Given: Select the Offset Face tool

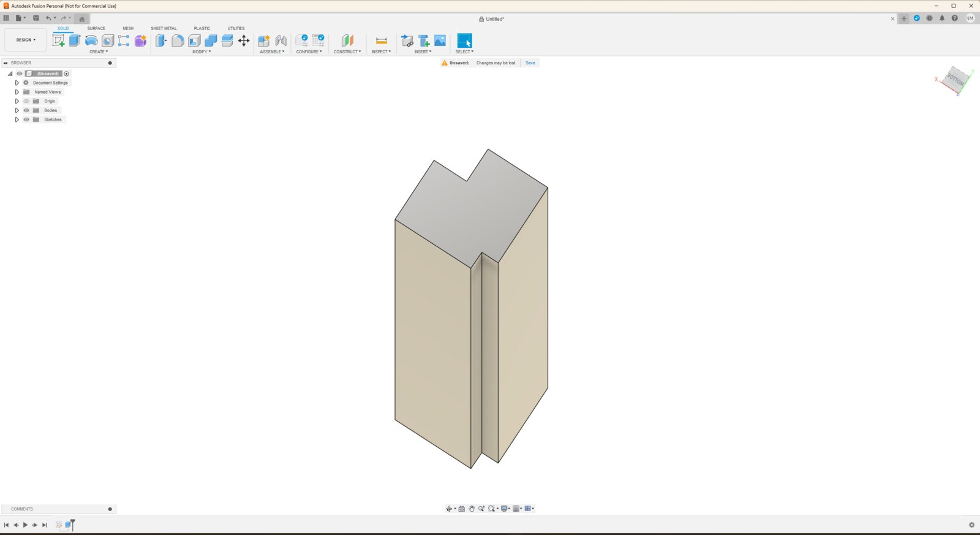Looking at the screenshot, I should [x=227, y=40].
